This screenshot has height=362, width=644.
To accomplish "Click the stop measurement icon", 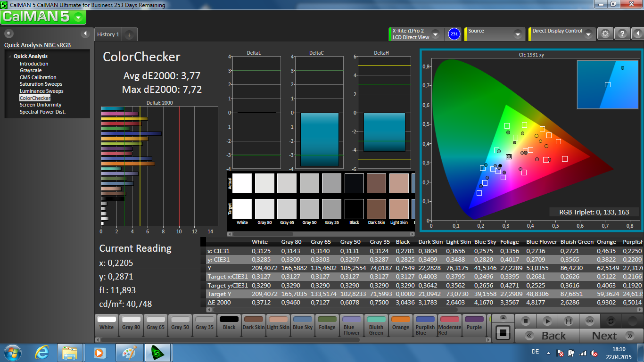I will coord(526,321).
